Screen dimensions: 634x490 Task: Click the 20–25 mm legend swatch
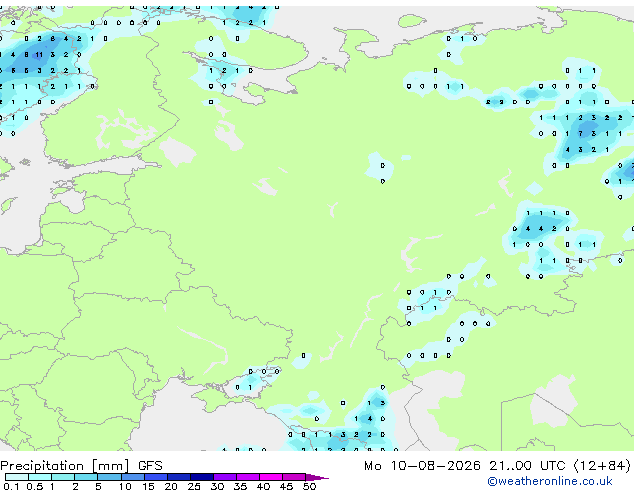(x=179, y=477)
